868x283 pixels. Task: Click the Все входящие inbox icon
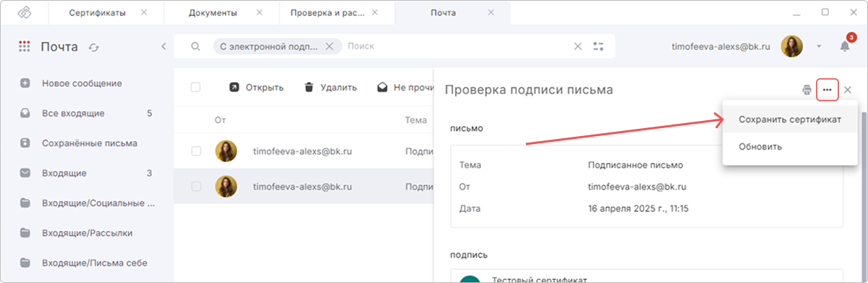[25, 113]
